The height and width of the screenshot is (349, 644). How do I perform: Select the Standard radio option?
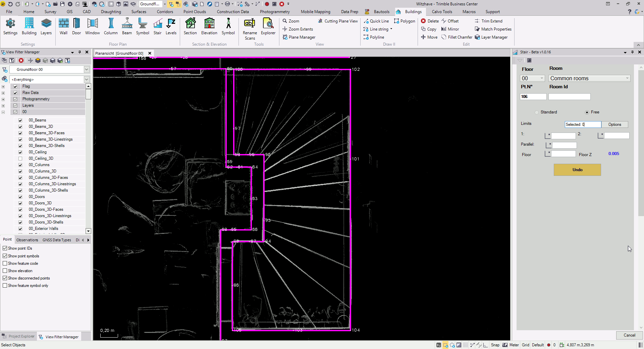tap(537, 112)
